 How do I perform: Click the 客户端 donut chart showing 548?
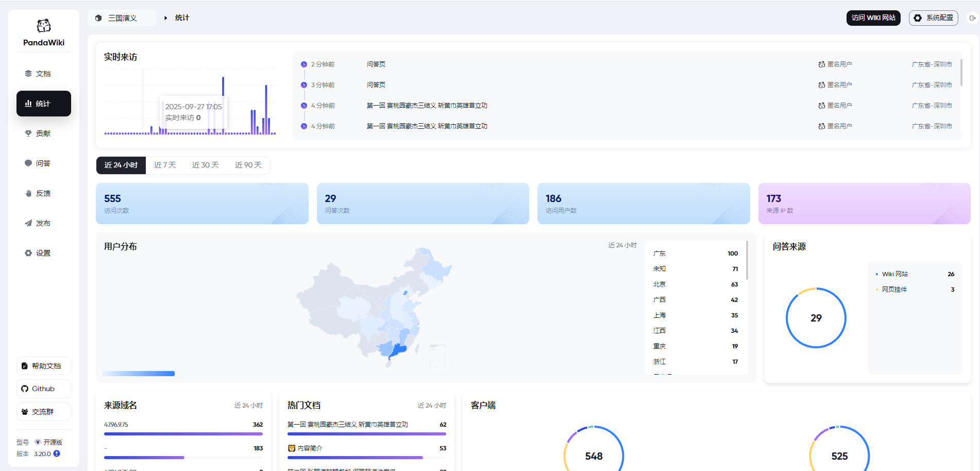594,448
